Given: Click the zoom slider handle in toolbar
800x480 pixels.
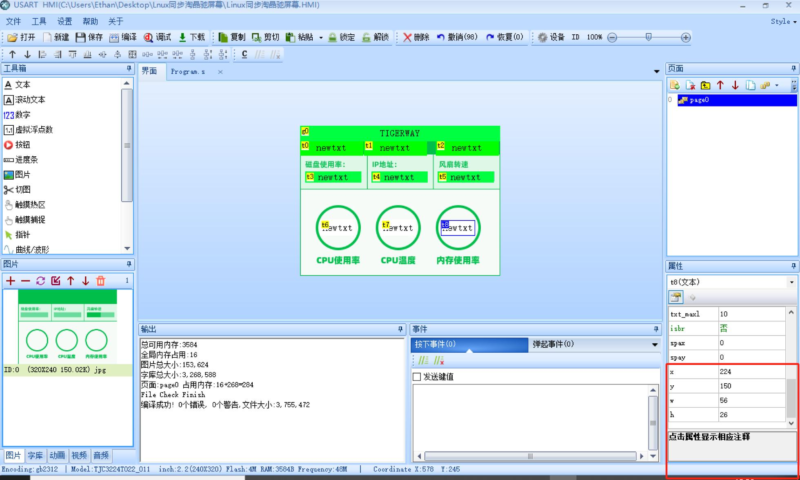Looking at the screenshot, I should pyautogui.click(x=648, y=37).
